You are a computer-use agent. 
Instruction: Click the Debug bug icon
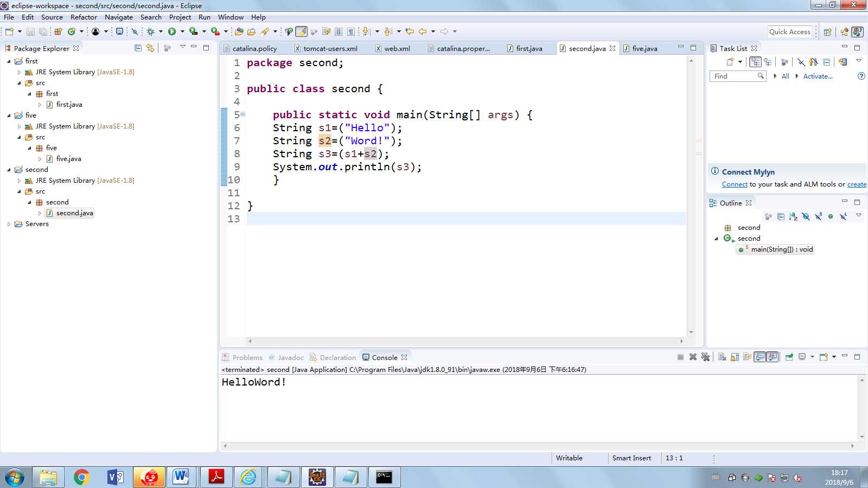[x=150, y=31]
